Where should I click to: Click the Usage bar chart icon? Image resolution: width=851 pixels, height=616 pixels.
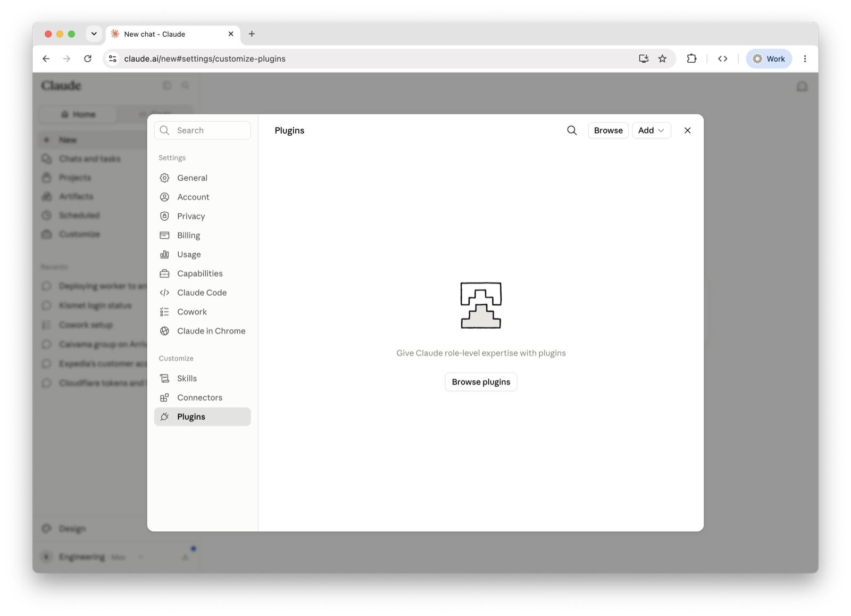165,254
